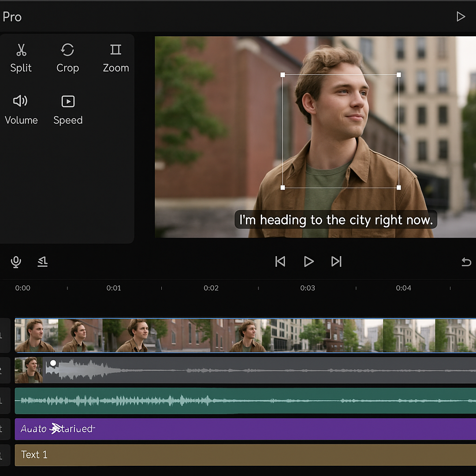Open the Volume speaker tool
This screenshot has width=476, height=476.
(21, 110)
